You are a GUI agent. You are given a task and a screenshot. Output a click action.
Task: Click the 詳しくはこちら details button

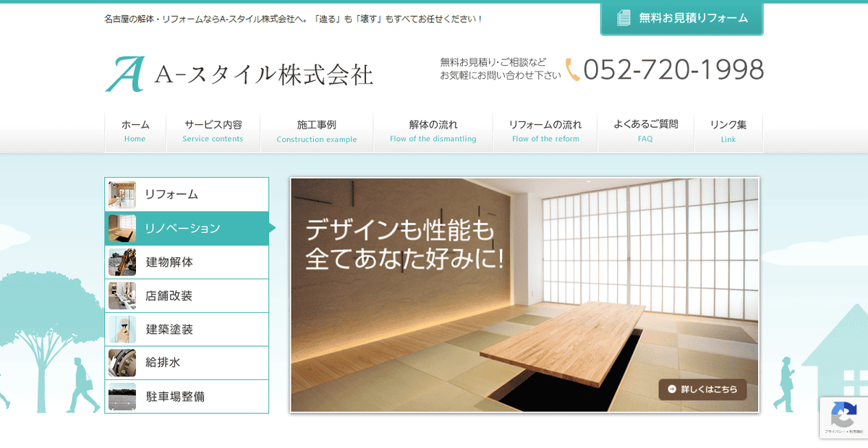pos(702,389)
